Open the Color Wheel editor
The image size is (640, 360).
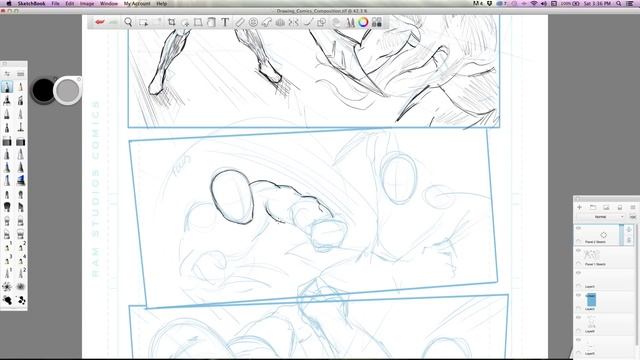pyautogui.click(x=363, y=22)
